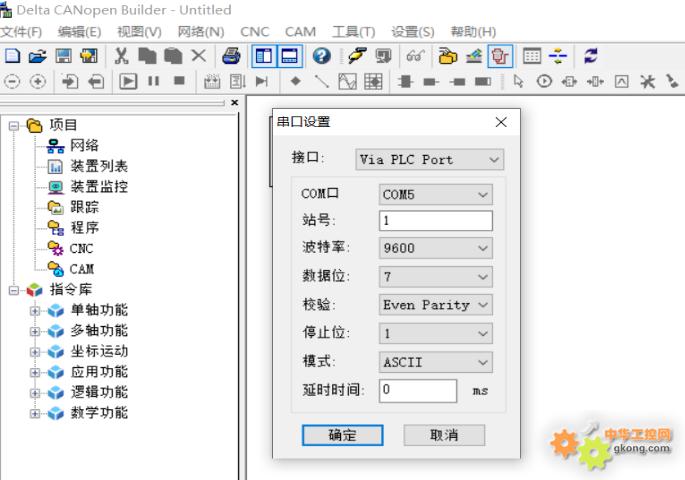Open the 校验 Even Parity dropdown
The height and width of the screenshot is (480, 685).
tap(436, 305)
